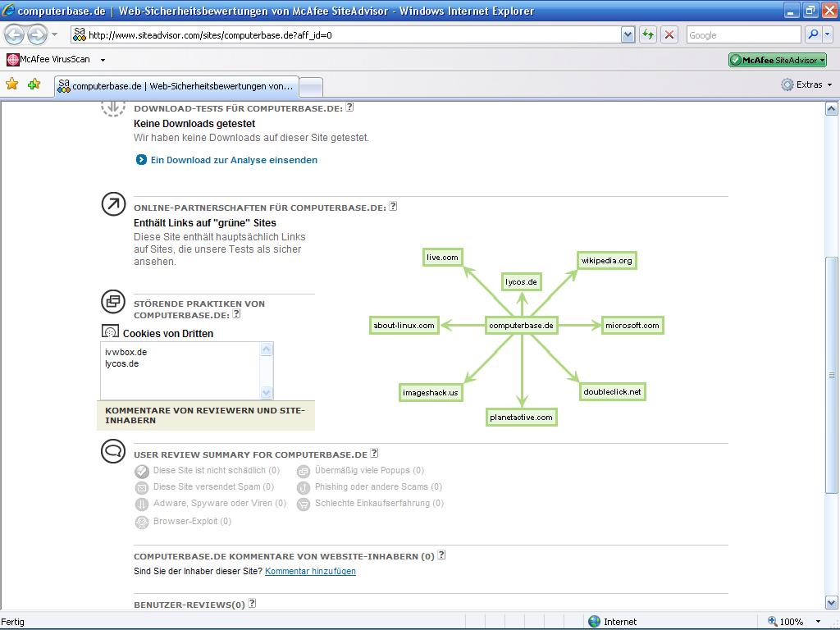Click the about-linux.com graph node
Screen dimensions: 840x630
pos(404,325)
